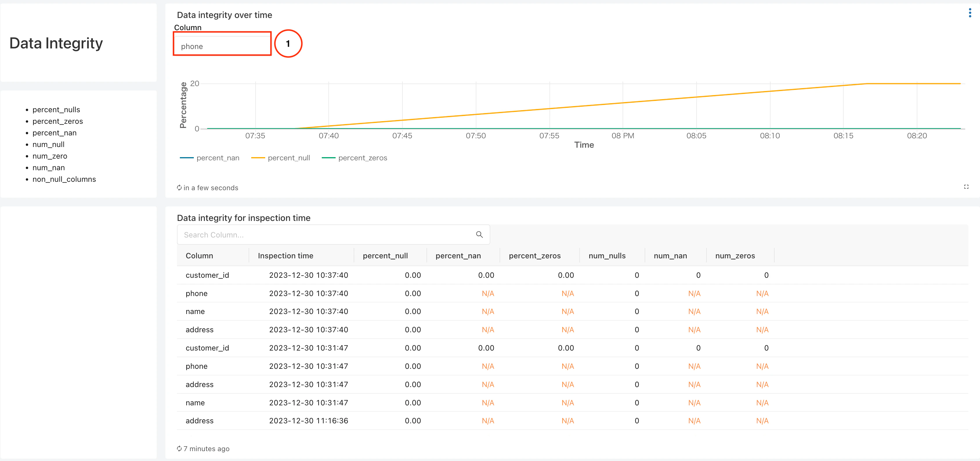The width and height of the screenshot is (980, 461).
Task: Toggle percent_zeros series in chart legend
Action: coord(362,158)
